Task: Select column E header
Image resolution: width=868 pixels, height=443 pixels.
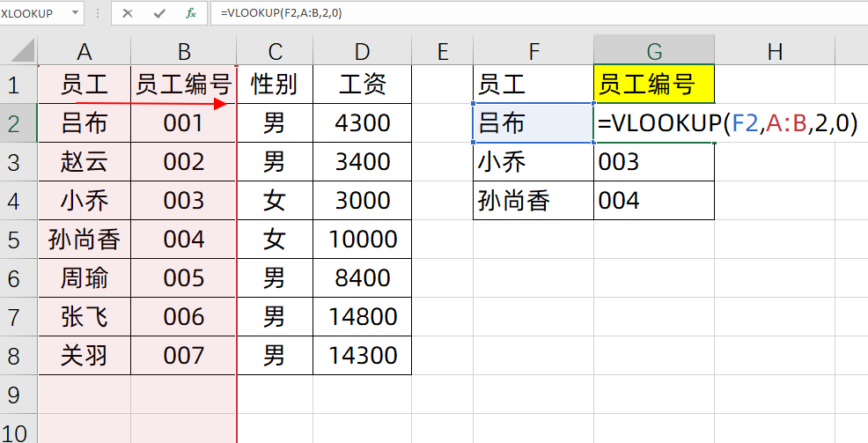Action: coord(442,51)
